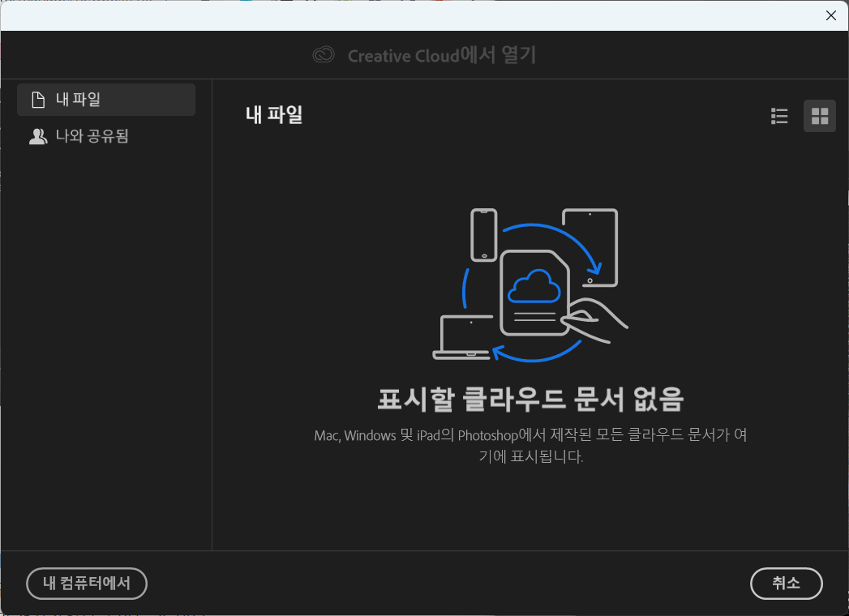Open 나와 공유됨 in the sidebar

pos(106,136)
